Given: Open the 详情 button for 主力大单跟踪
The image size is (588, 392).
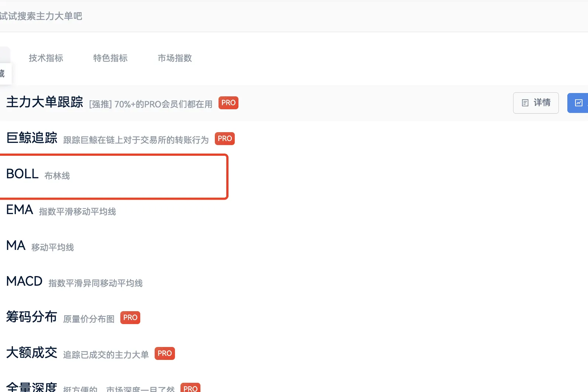Looking at the screenshot, I should (536, 103).
